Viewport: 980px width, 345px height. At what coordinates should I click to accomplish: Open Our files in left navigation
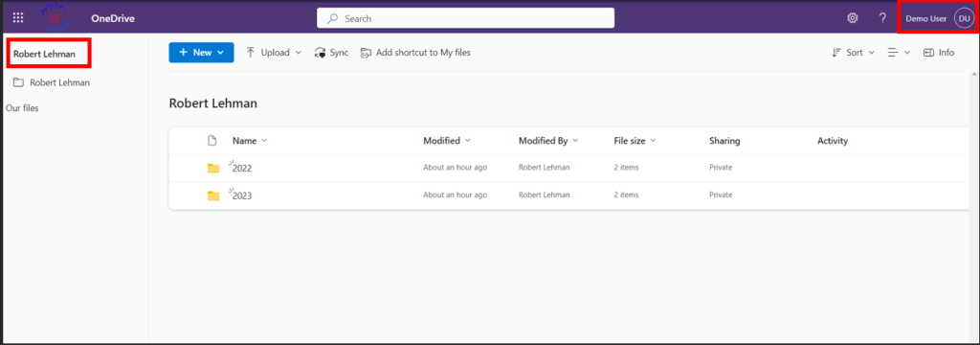point(22,108)
